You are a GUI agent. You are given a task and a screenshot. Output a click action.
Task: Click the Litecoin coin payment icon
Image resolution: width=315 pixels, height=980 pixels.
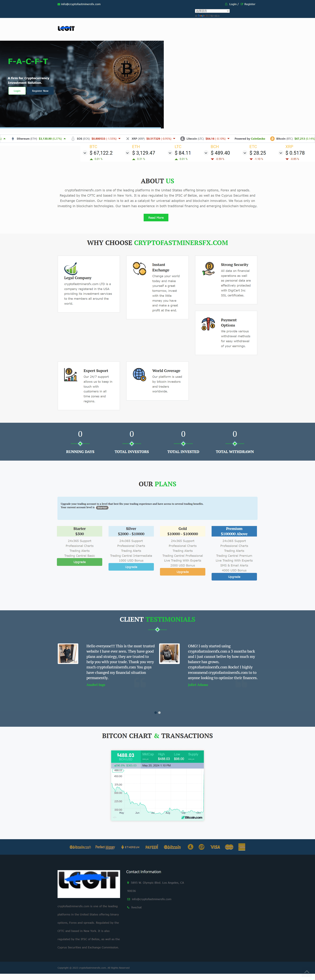pos(190,847)
